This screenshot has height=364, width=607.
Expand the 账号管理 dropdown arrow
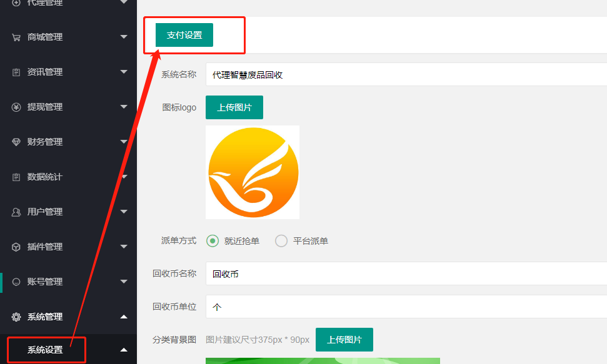124,281
